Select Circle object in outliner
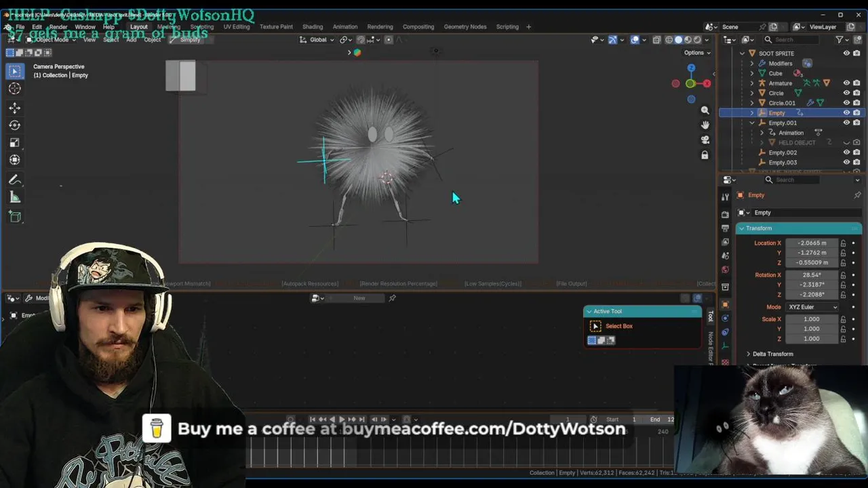 (776, 94)
